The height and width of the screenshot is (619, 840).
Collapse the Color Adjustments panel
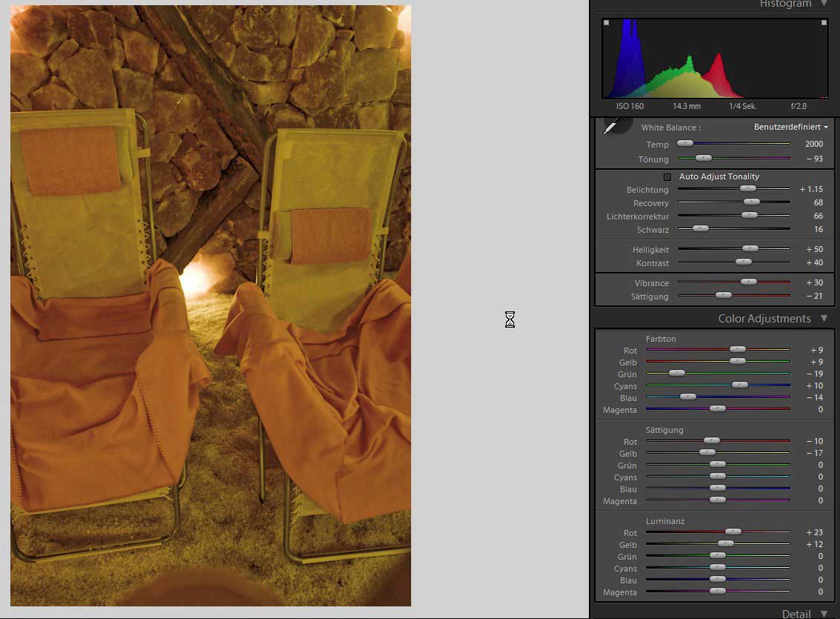coord(824,319)
